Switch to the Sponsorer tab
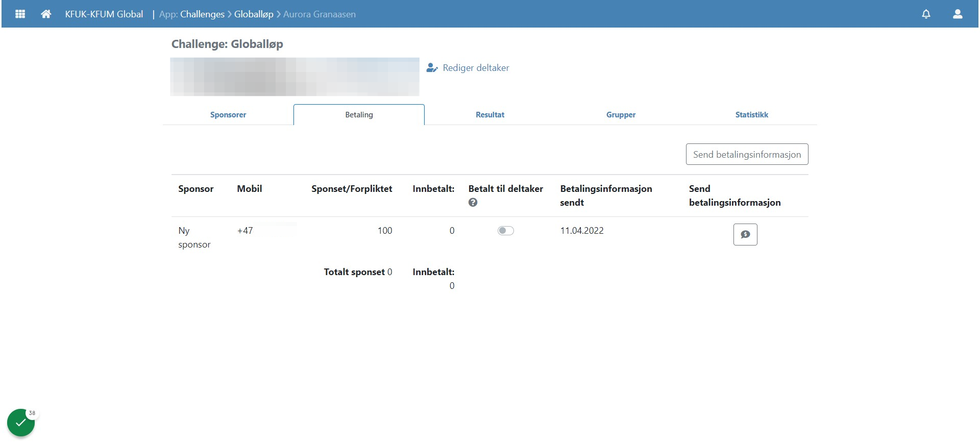980x442 pixels. click(x=228, y=115)
